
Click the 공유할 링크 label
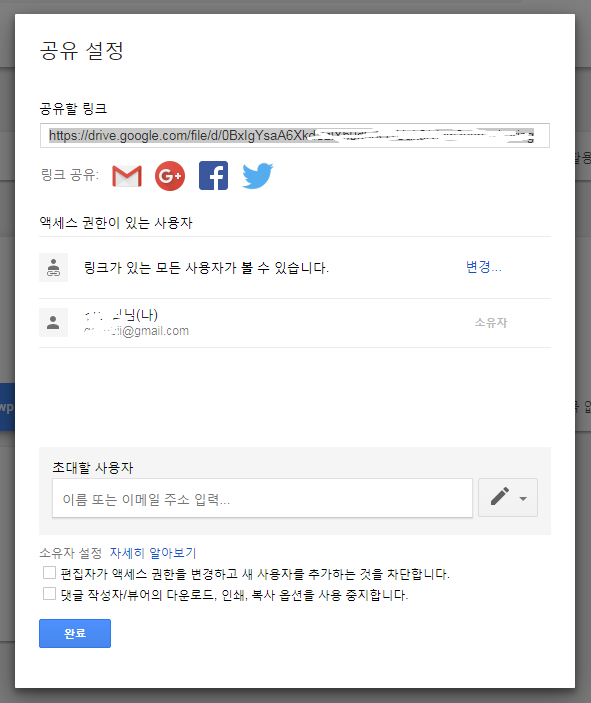tap(73, 108)
